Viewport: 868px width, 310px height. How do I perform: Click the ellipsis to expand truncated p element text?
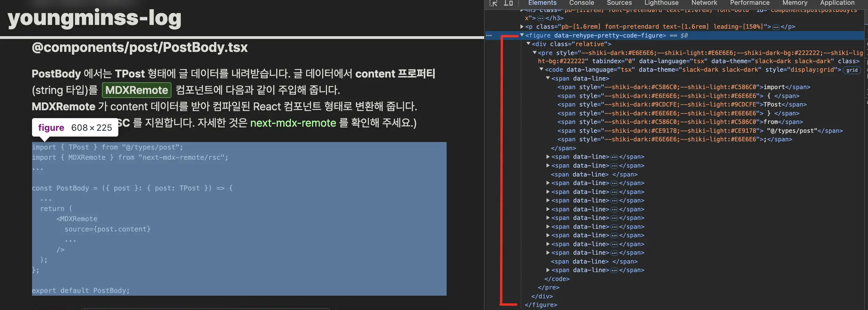[778, 26]
